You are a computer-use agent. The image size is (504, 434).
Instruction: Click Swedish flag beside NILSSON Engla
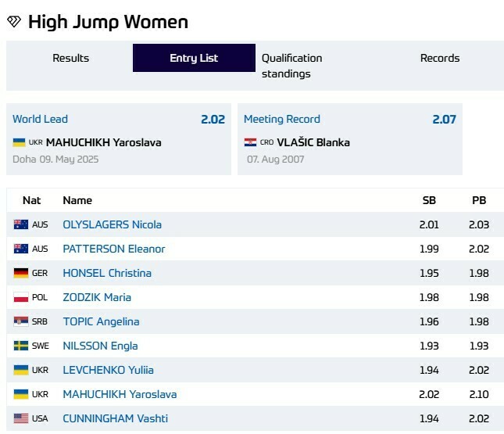(x=21, y=346)
